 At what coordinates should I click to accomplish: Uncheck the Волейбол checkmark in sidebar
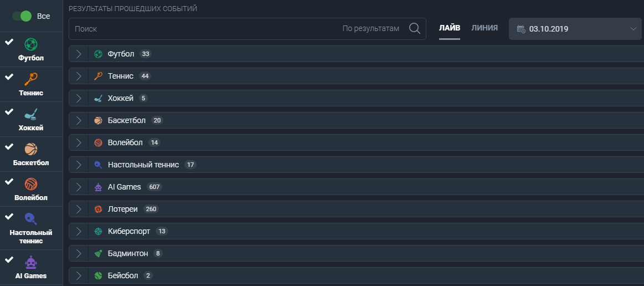tap(9, 182)
